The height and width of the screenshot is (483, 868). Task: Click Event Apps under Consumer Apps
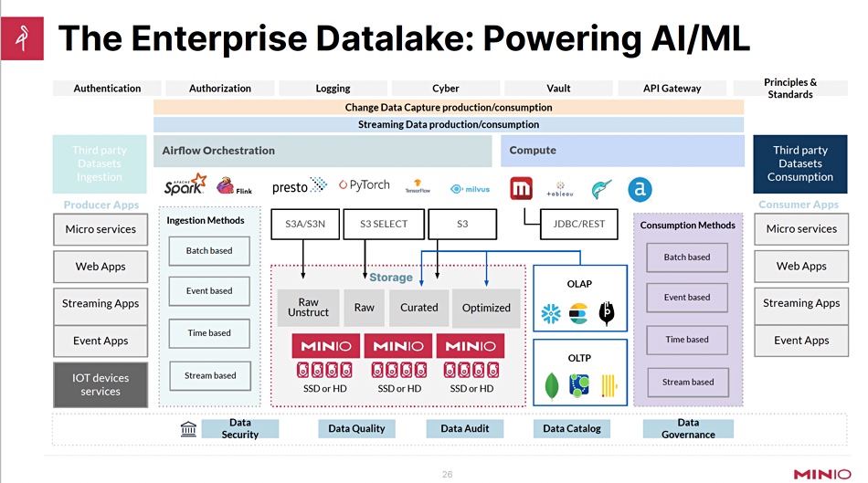tap(801, 341)
